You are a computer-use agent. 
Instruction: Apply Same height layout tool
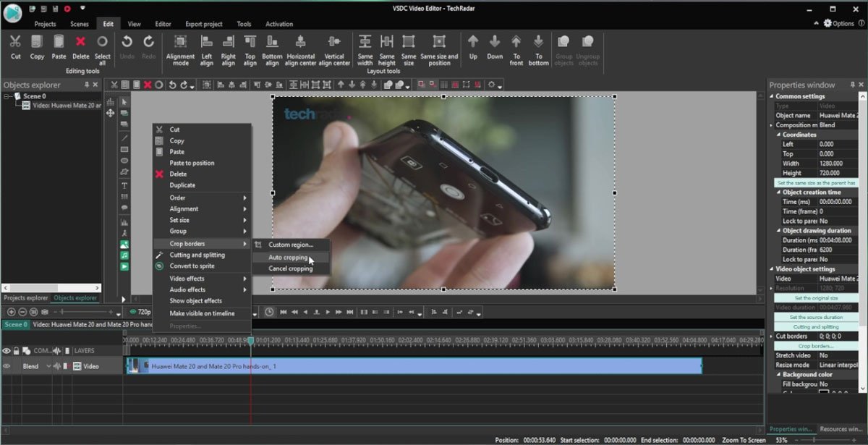coord(387,42)
